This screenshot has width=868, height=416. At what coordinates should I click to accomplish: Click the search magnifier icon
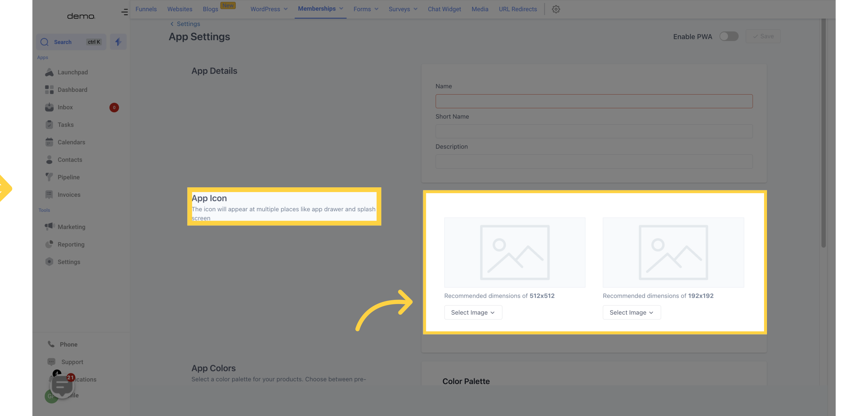coord(45,42)
